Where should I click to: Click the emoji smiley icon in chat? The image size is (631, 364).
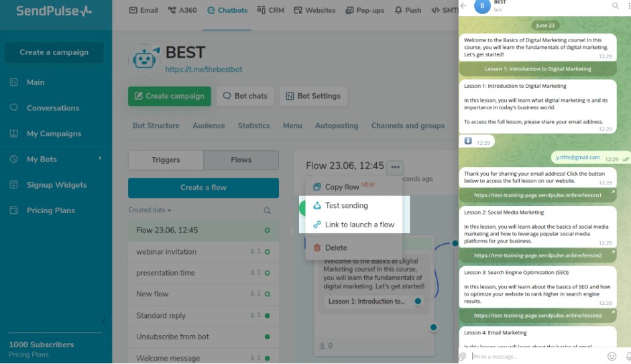click(612, 357)
